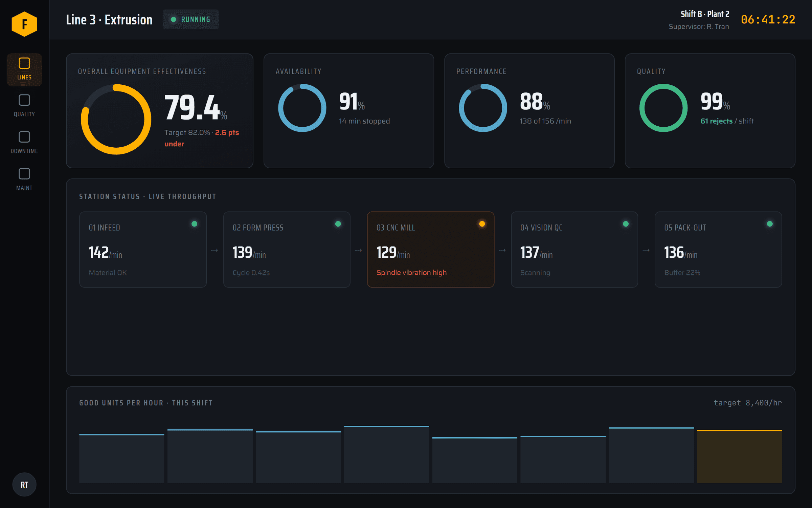Click the Running status badge
Viewport: 812px width, 508px height.
click(191, 19)
